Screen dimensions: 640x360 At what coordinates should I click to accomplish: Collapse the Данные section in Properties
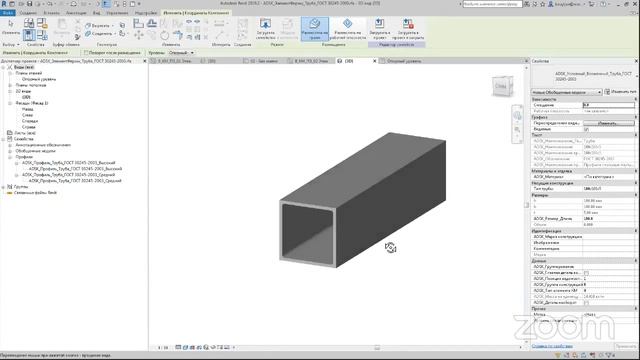point(636,260)
